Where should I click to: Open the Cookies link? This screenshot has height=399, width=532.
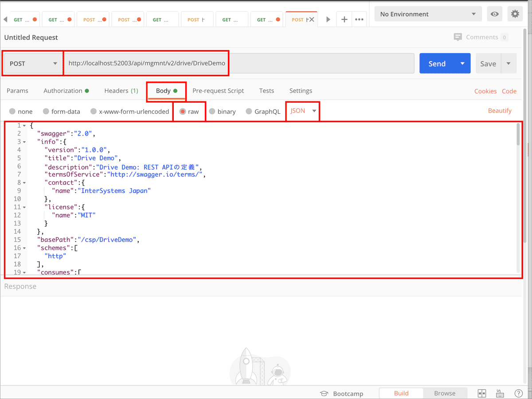point(485,91)
